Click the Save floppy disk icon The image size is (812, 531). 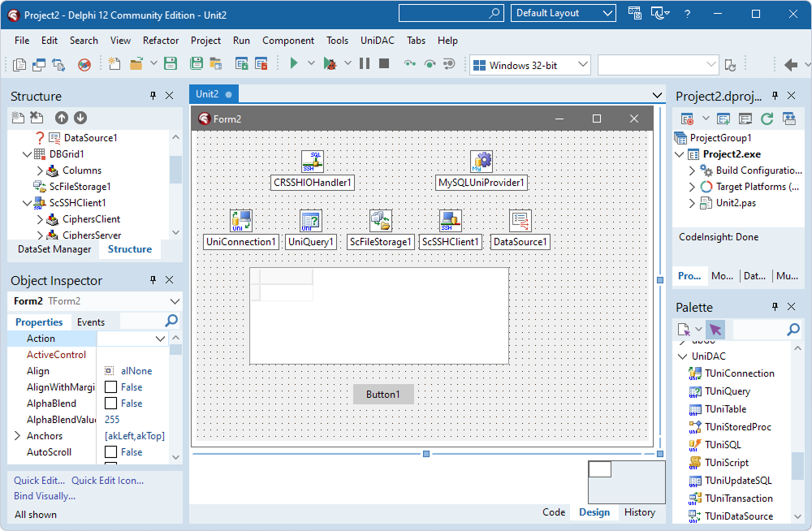[171, 64]
